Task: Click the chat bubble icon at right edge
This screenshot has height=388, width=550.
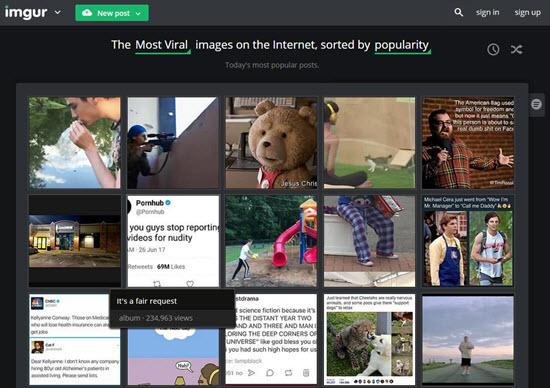Action: point(536,104)
